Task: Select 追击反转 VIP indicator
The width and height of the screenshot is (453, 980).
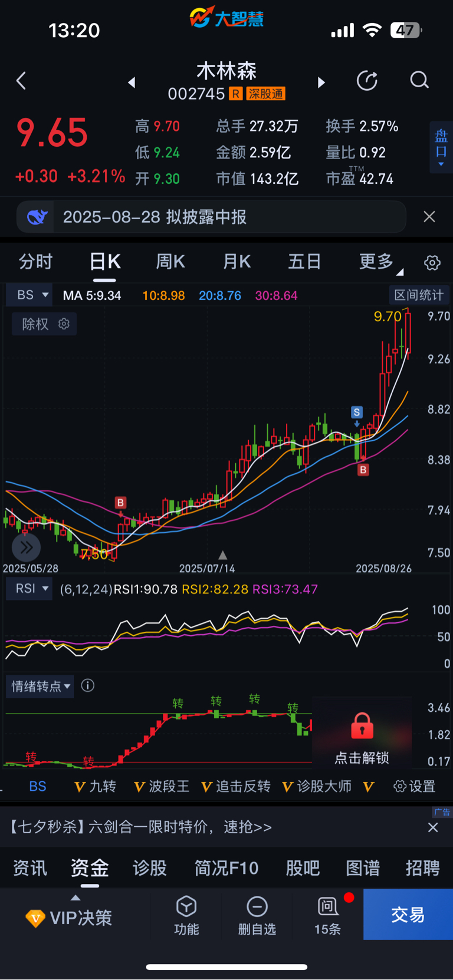Action: click(x=236, y=786)
